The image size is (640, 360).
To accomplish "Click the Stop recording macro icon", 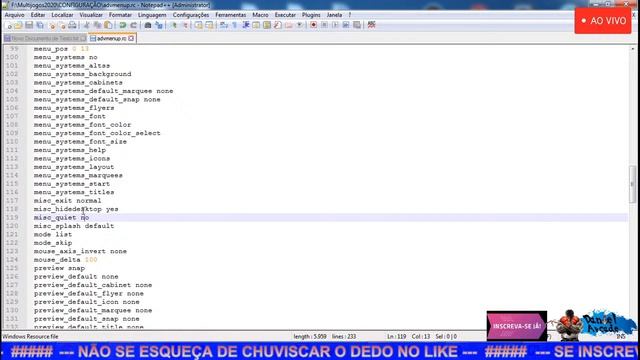I will tap(324, 25).
